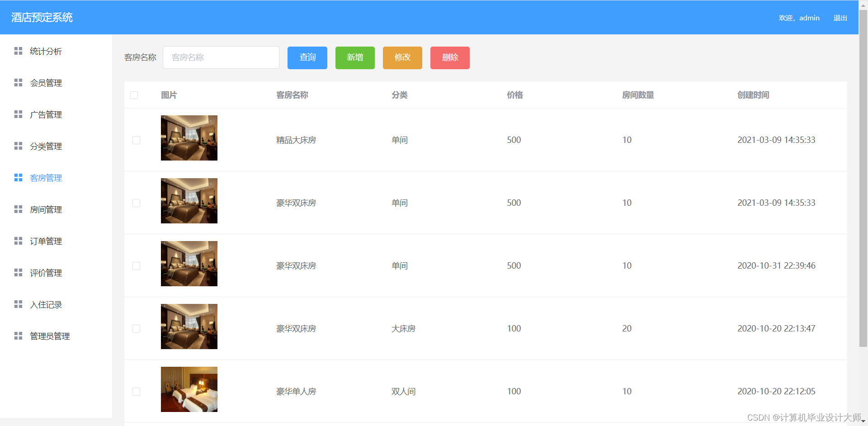Image resolution: width=868 pixels, height=426 pixels.
Task: Switch to the 入住记录 sidebar menu
Action: coord(46,304)
